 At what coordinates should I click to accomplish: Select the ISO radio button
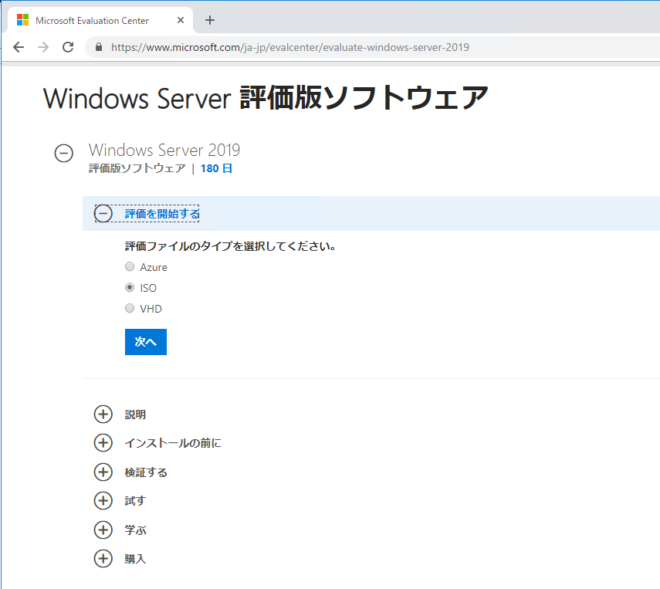click(130, 287)
